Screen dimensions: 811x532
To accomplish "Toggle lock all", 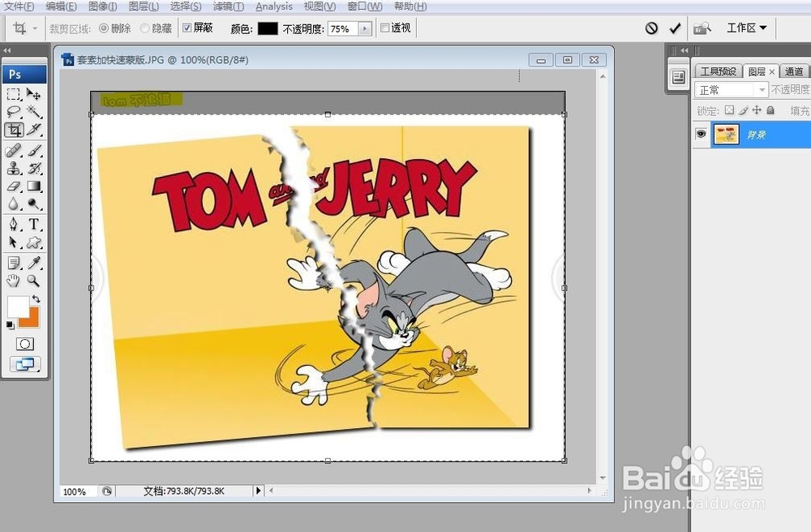I will click(770, 109).
